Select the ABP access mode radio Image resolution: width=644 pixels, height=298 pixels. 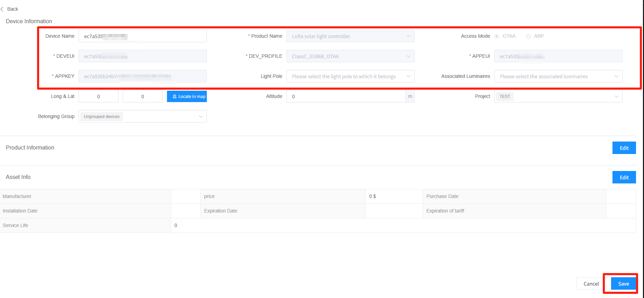[x=528, y=36]
